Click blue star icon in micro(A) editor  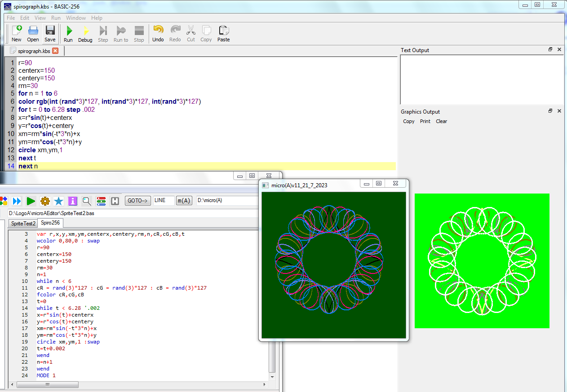pos(58,201)
